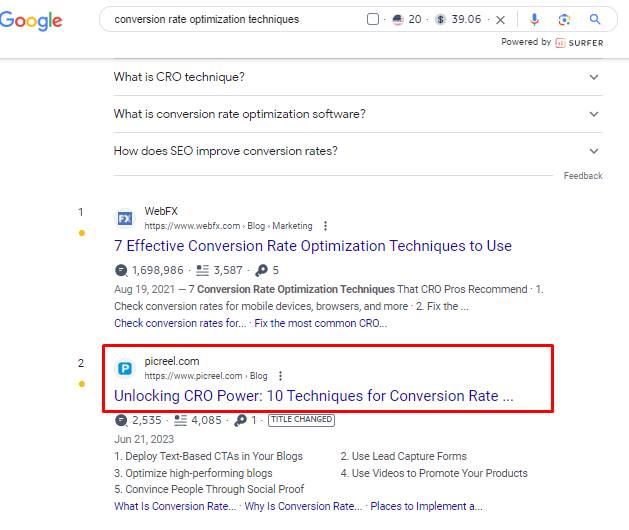This screenshot has width=629, height=530.
Task: Click the picreel keyword key icon beside 1
Action: tap(241, 420)
